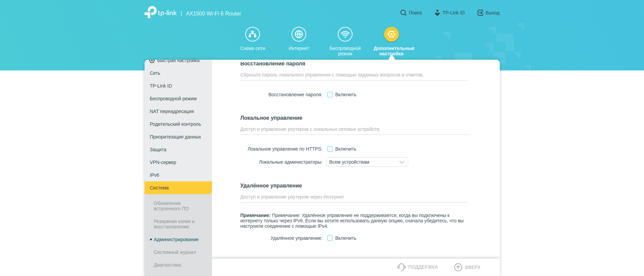This screenshot has height=276, width=644.
Task: Enable Локальное управление по HTTPS checkbox
Action: click(x=330, y=149)
